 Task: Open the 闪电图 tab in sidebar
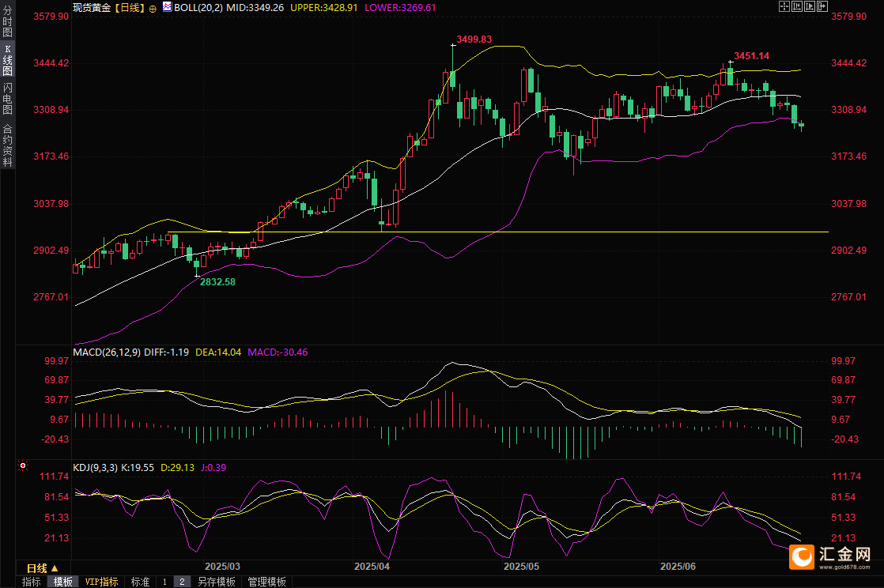click(7, 99)
